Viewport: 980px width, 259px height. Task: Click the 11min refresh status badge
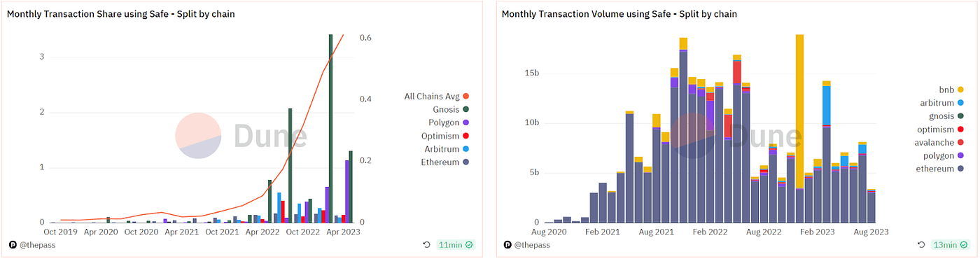pyautogui.click(x=456, y=245)
